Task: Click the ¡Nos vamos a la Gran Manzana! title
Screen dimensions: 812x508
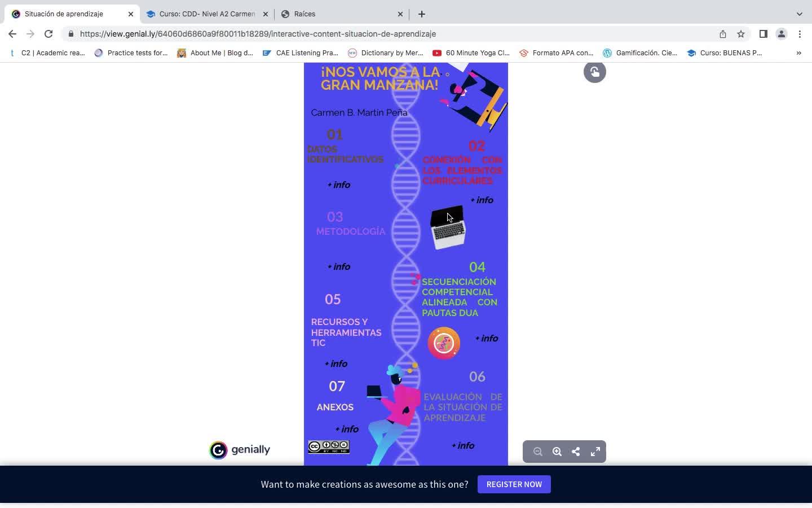Action: coord(380,78)
